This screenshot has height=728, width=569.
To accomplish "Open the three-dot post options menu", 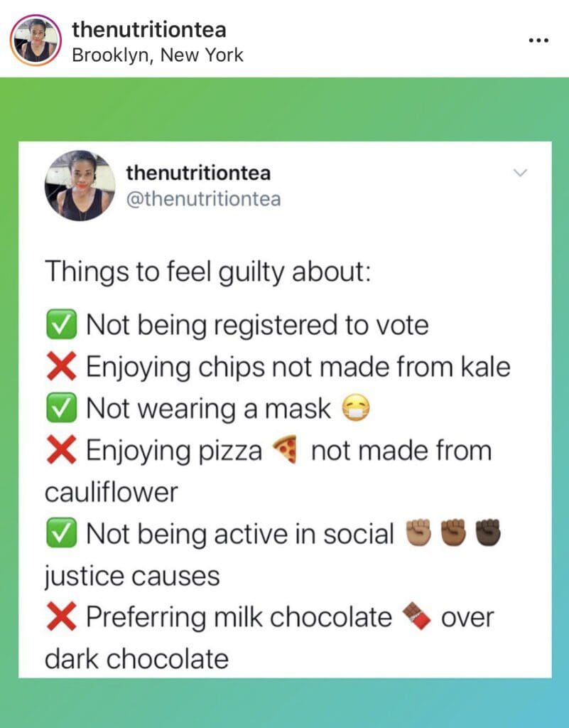I will [x=539, y=41].
